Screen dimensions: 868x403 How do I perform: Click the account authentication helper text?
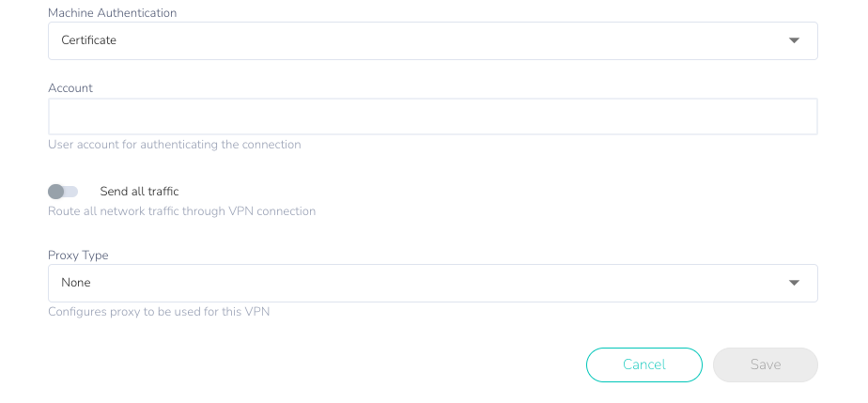175,145
